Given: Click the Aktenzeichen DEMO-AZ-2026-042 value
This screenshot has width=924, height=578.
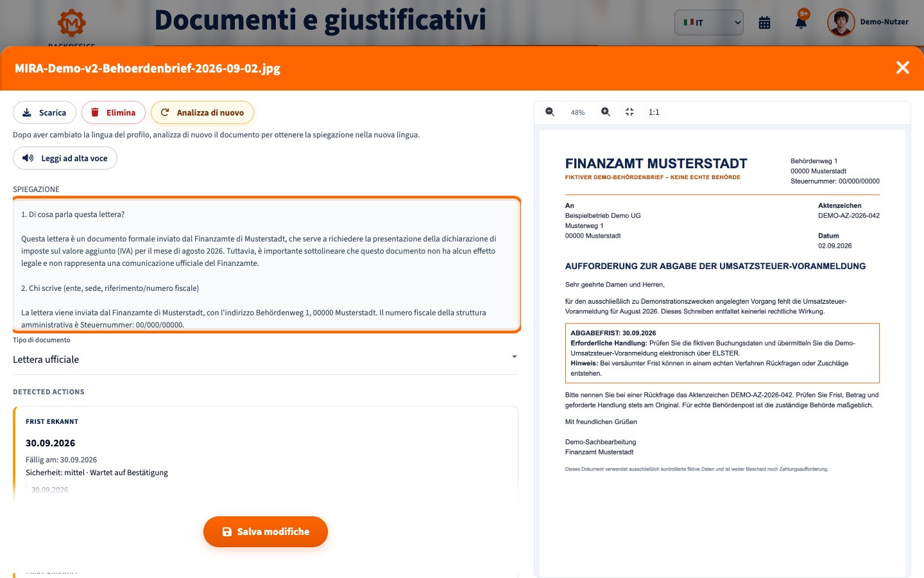Looking at the screenshot, I should click(849, 216).
